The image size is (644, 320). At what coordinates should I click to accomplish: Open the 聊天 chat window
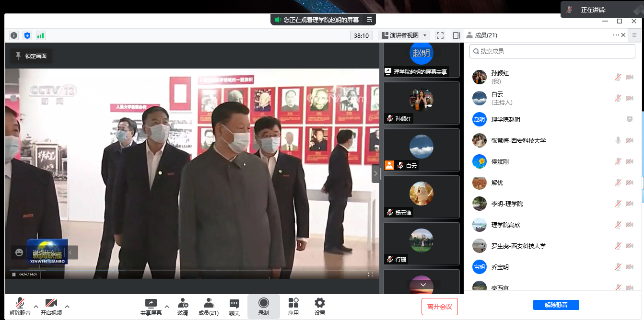tap(234, 307)
